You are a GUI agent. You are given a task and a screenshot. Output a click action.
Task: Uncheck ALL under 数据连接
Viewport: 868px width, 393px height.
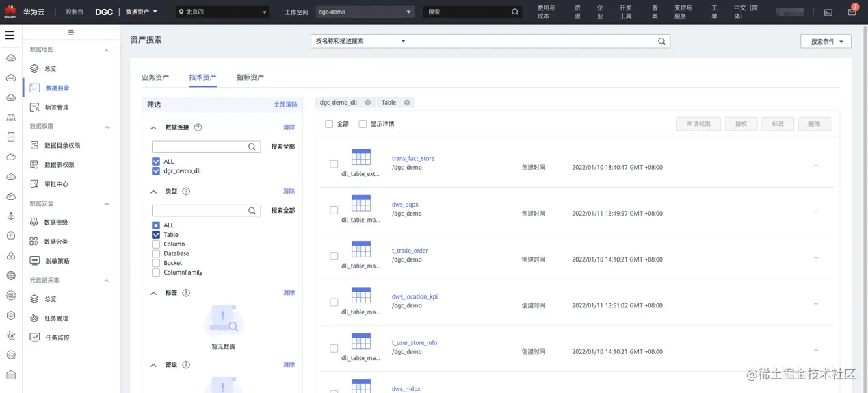156,162
